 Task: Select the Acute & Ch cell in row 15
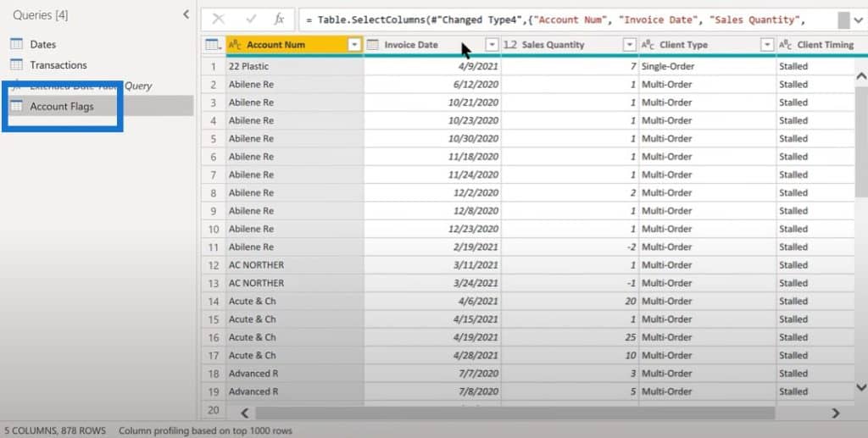294,319
